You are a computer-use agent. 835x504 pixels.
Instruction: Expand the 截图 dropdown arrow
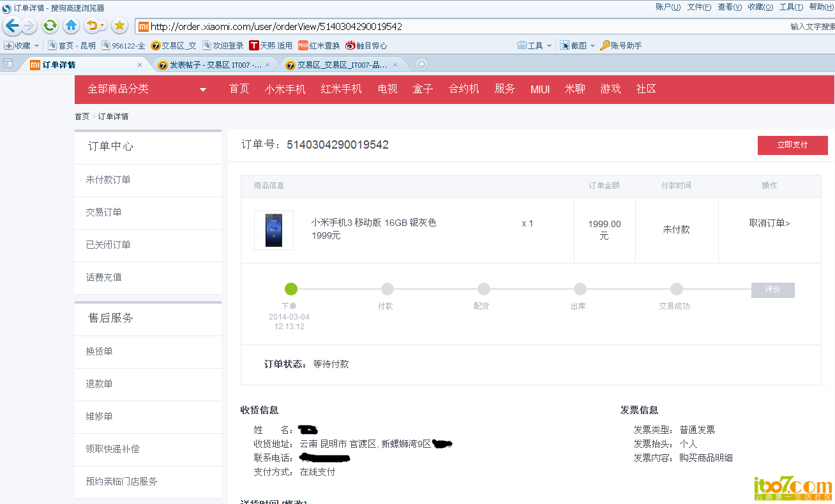[x=592, y=46]
